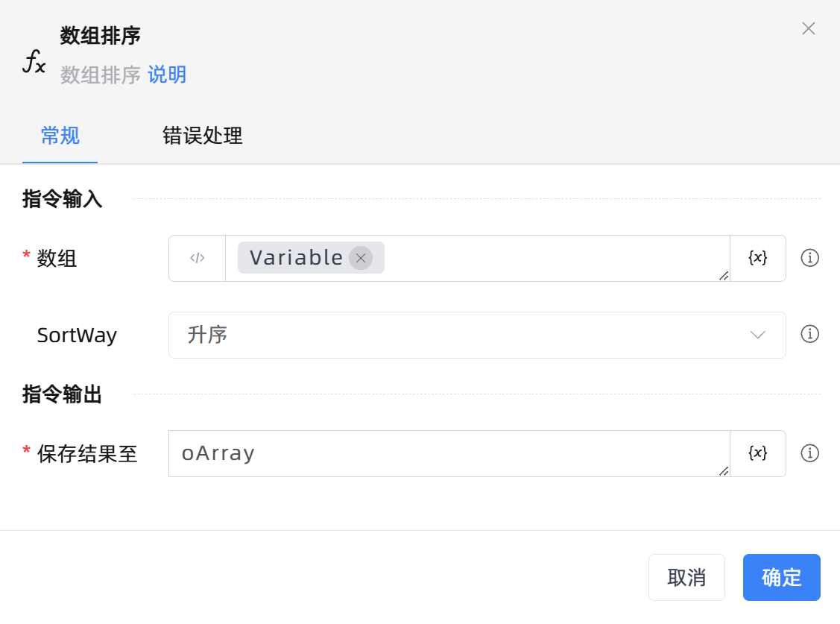Show info tooltip for SortWay

809,334
